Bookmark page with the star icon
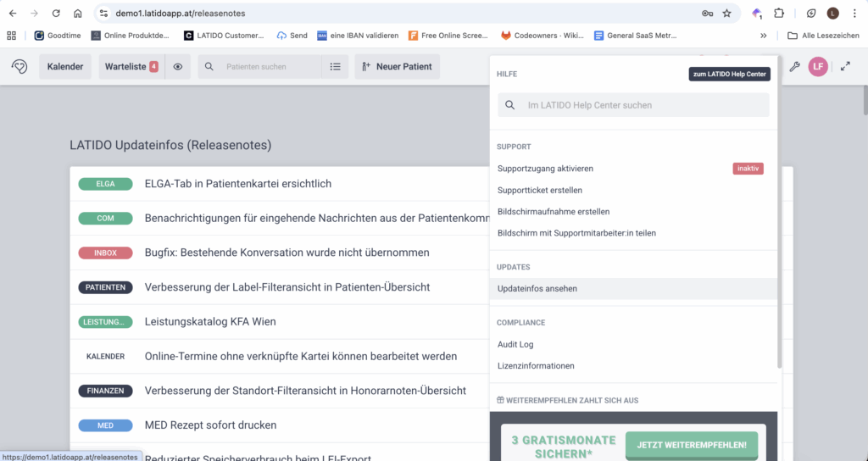 [726, 14]
